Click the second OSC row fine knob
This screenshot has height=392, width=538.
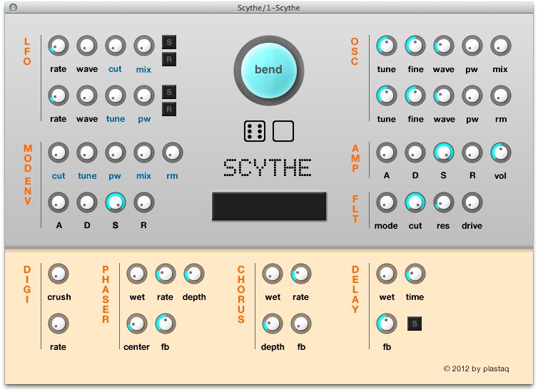415,96
